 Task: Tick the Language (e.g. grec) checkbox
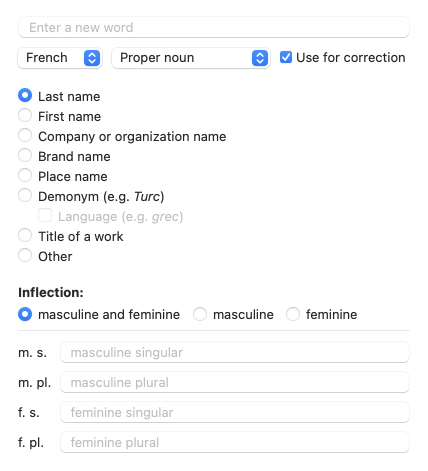(x=45, y=215)
